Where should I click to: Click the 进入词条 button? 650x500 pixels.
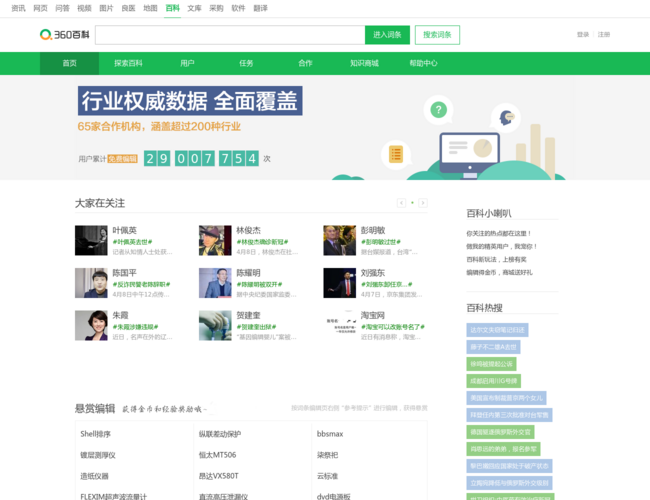pos(387,35)
